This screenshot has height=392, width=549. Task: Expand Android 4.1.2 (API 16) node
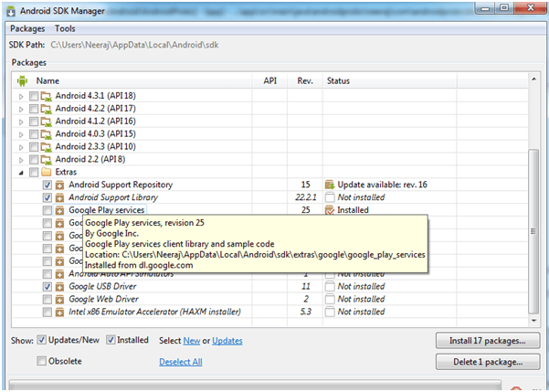click(x=21, y=122)
